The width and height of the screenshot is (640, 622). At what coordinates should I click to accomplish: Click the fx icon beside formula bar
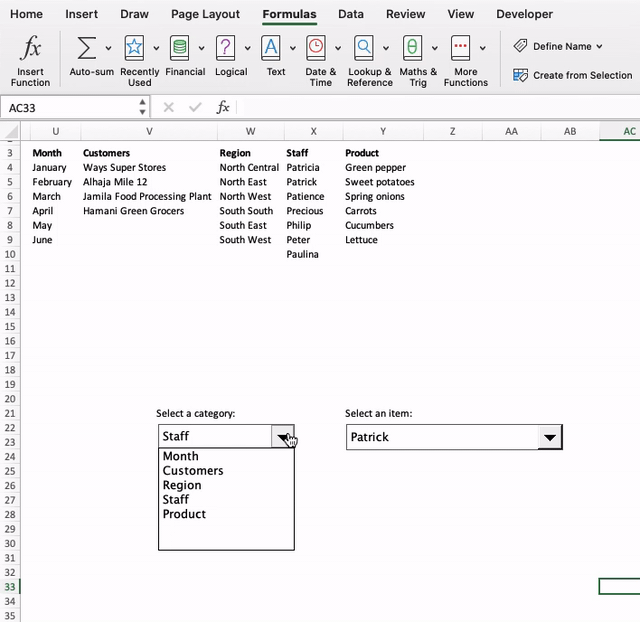(x=223, y=107)
